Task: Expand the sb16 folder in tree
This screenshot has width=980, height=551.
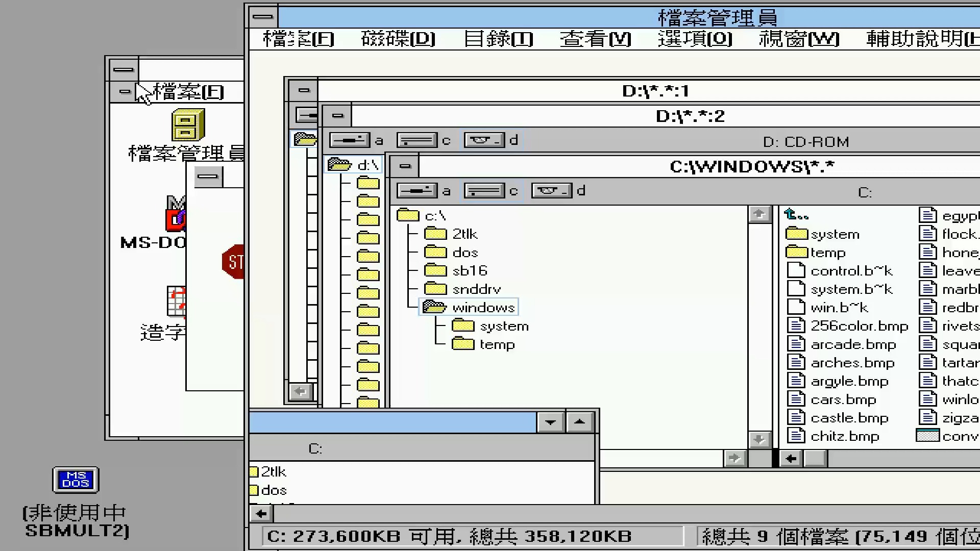Action: pyautogui.click(x=435, y=270)
